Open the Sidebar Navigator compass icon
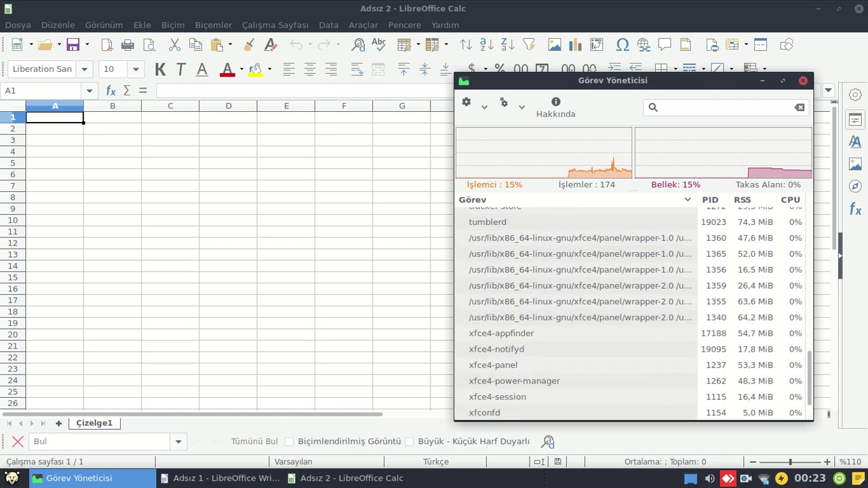The image size is (868, 488). (855, 186)
